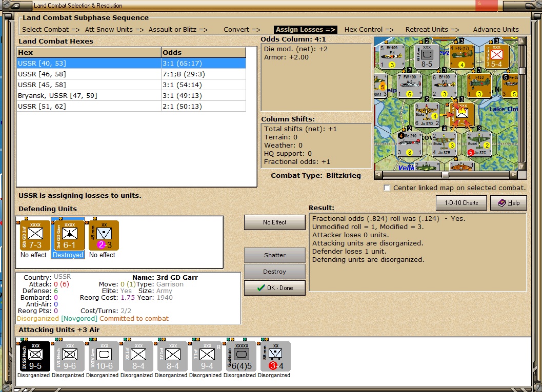Enable Center linked map on selected combat
The width and height of the screenshot is (542, 392).
[x=387, y=188]
